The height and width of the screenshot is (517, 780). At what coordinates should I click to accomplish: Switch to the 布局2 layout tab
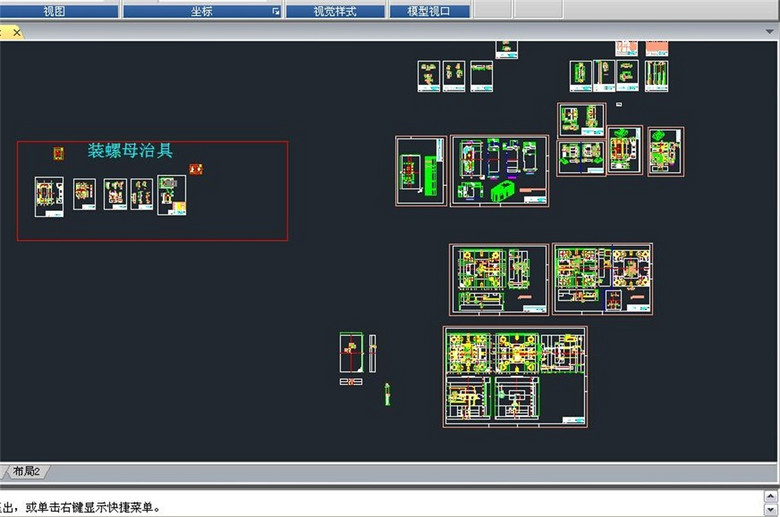coord(28,471)
